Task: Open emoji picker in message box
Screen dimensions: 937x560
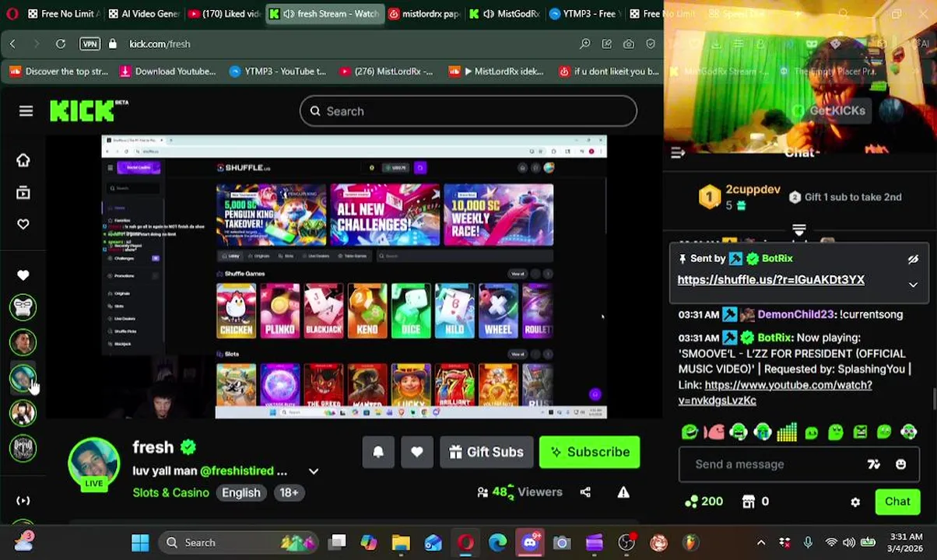Action: pyautogui.click(x=900, y=464)
